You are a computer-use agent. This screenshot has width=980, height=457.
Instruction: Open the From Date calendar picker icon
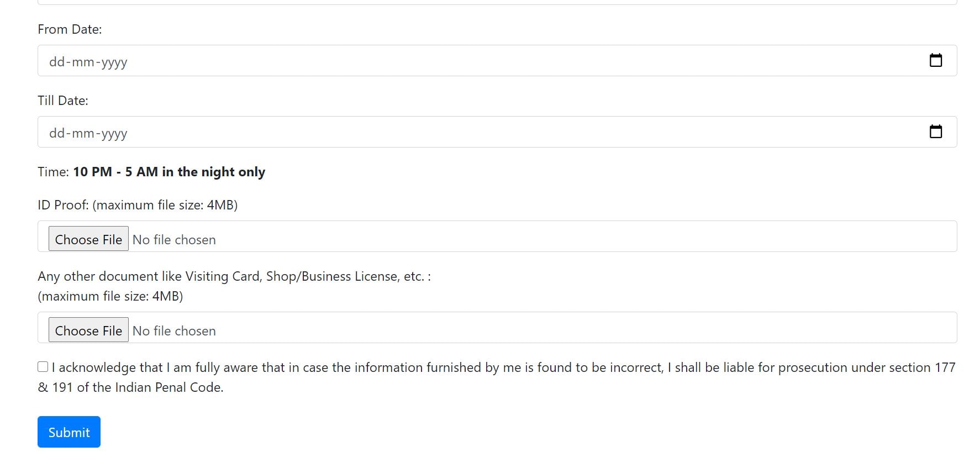coord(935,60)
